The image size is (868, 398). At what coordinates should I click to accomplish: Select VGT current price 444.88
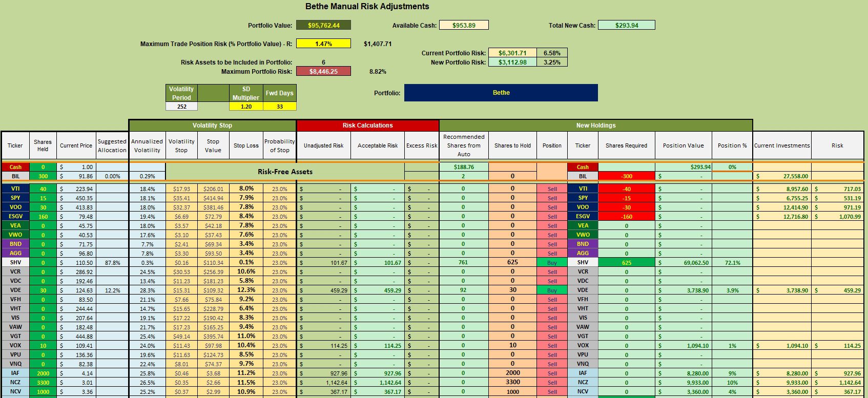coord(76,337)
